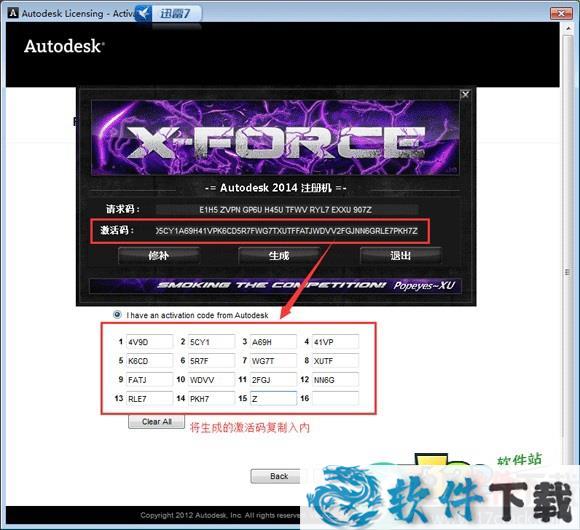Click the 激活码 activation code field
The height and width of the screenshot is (530, 580).
tap(287, 231)
